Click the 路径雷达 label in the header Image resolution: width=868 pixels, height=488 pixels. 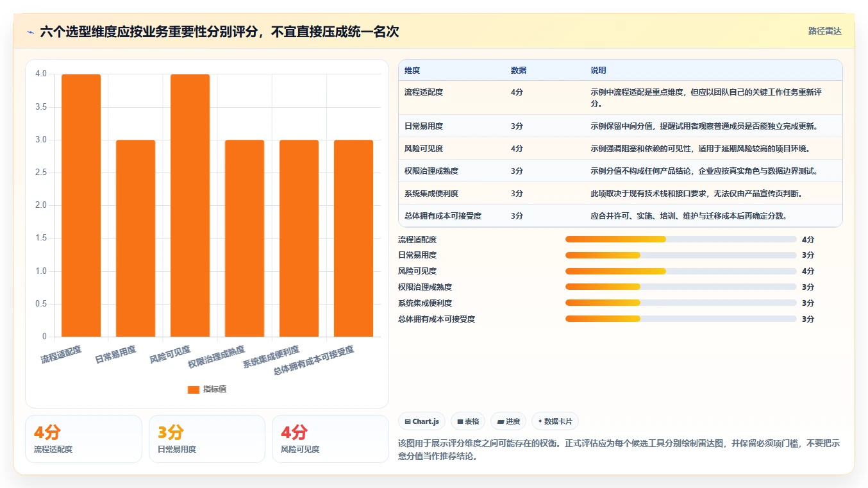824,31
